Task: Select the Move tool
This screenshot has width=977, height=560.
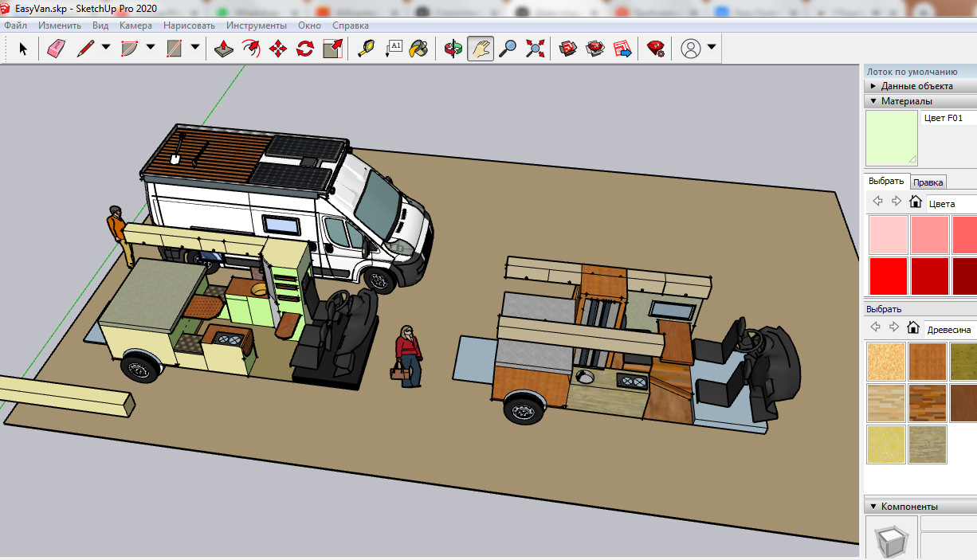Action: coord(276,49)
